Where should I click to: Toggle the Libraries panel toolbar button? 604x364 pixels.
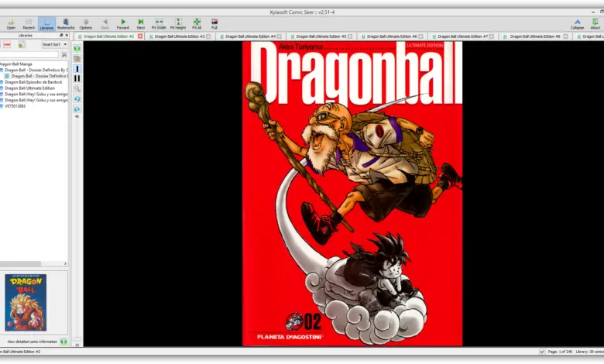(46, 24)
